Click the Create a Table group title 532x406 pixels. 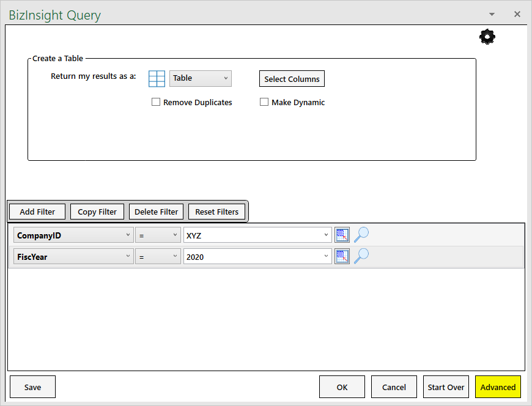tap(57, 58)
